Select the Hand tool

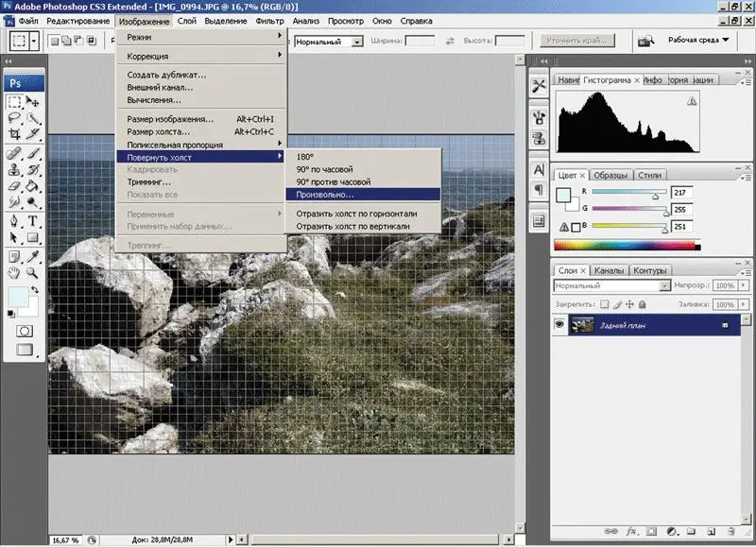point(14,273)
